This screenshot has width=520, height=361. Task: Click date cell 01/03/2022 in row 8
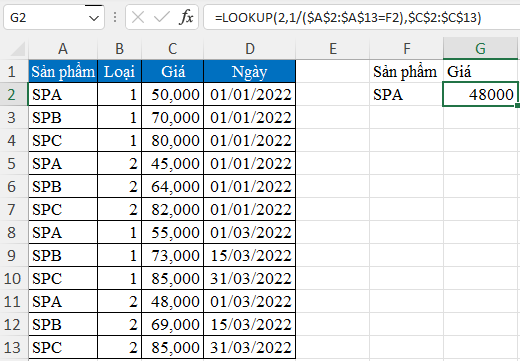pos(250,232)
